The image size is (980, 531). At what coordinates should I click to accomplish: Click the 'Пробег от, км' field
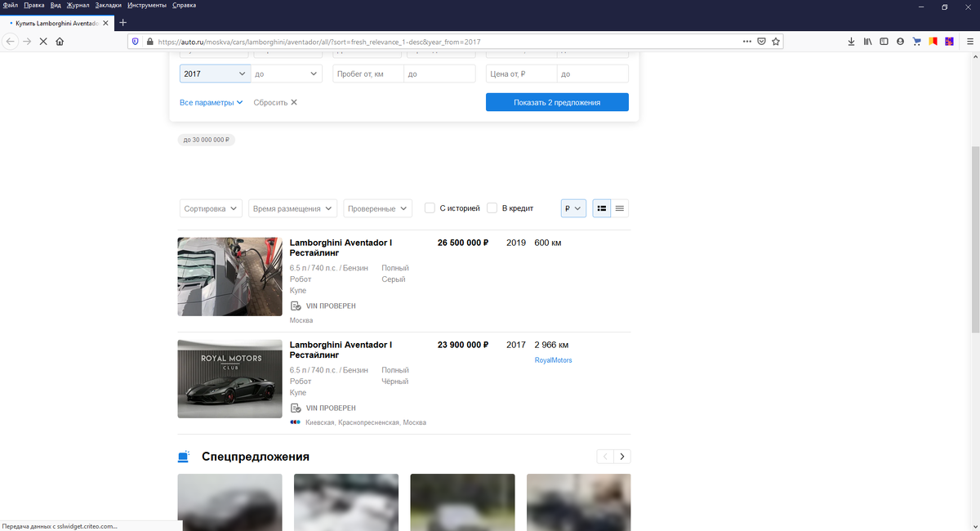pos(368,74)
